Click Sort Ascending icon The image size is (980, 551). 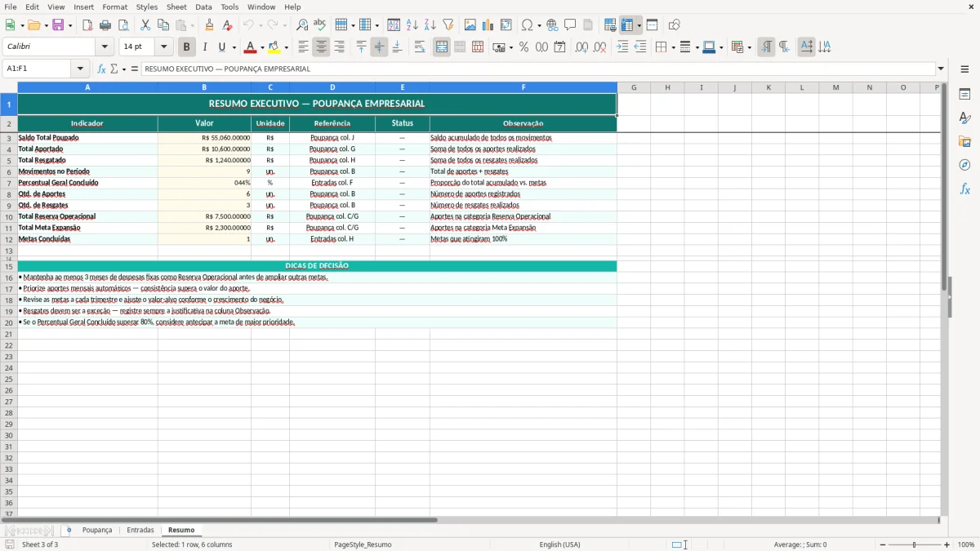coord(412,25)
